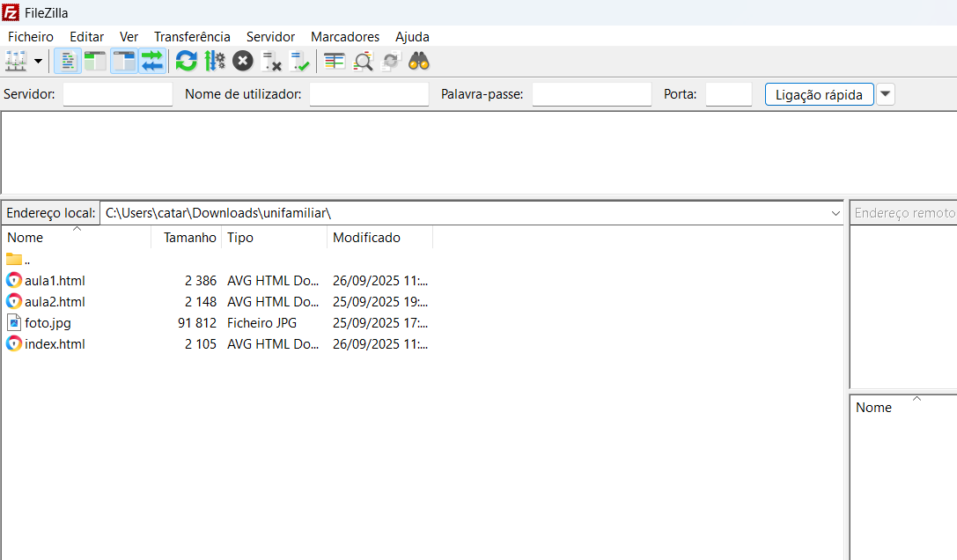Open the directory listing filters dialog

pyautogui.click(x=335, y=61)
